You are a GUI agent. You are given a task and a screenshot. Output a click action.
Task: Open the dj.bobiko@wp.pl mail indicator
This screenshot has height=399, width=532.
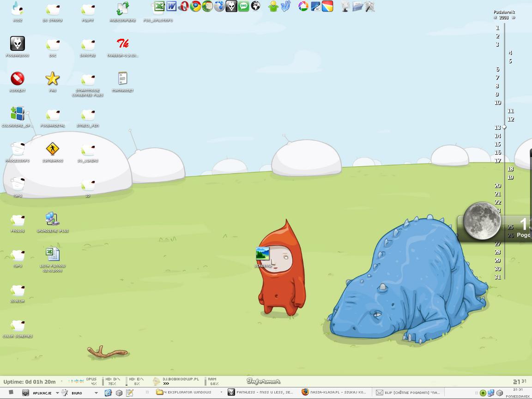(x=176, y=381)
